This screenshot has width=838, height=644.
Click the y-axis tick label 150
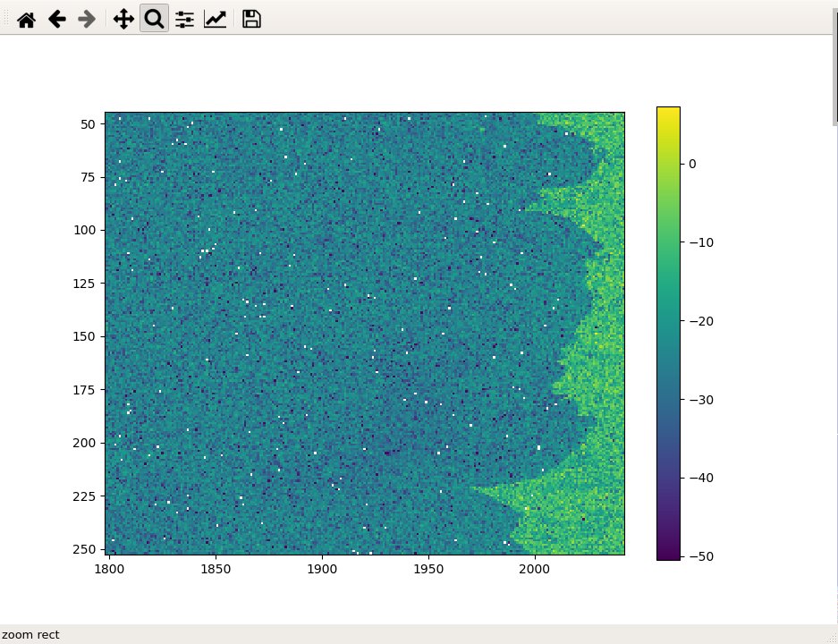pyautogui.click(x=84, y=336)
